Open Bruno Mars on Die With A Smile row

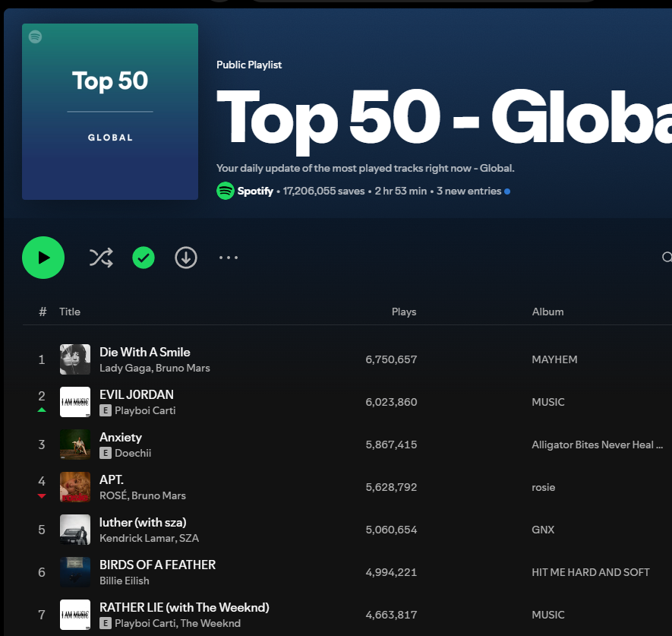[x=183, y=368]
